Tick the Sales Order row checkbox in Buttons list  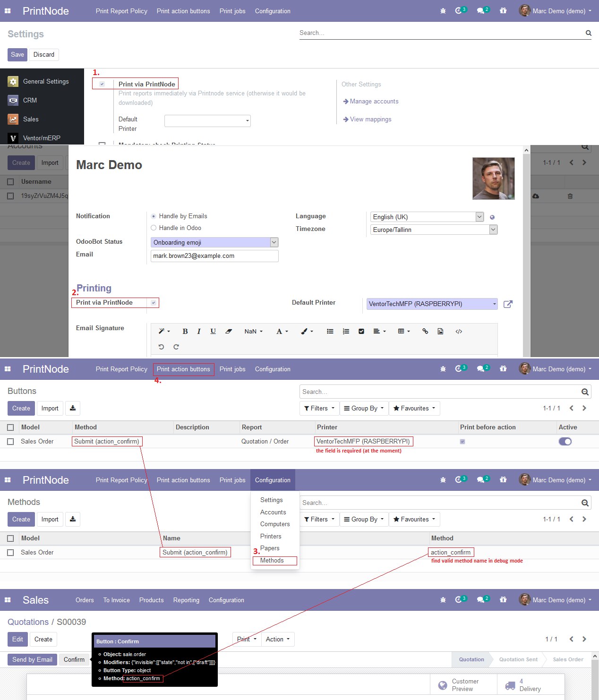tap(10, 442)
